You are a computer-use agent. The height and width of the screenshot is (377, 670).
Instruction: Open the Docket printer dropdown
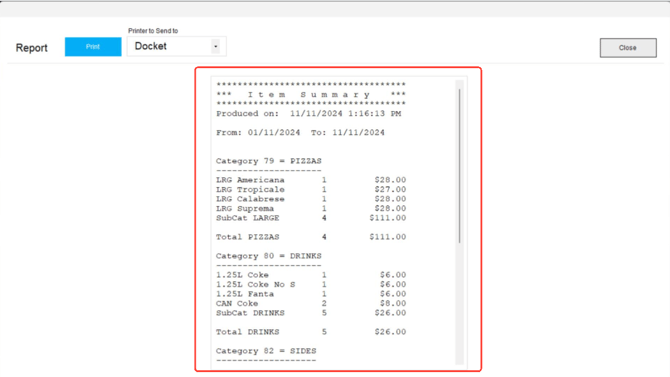click(x=176, y=46)
